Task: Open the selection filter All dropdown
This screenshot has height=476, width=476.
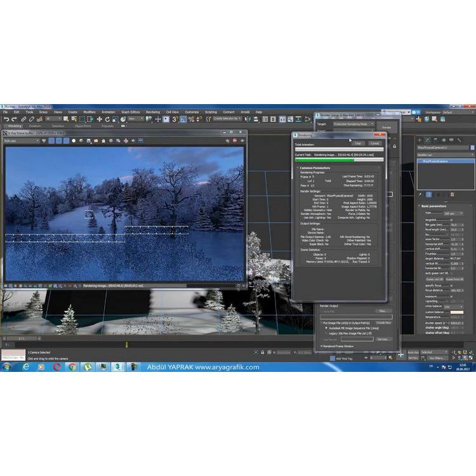Action: (53, 119)
